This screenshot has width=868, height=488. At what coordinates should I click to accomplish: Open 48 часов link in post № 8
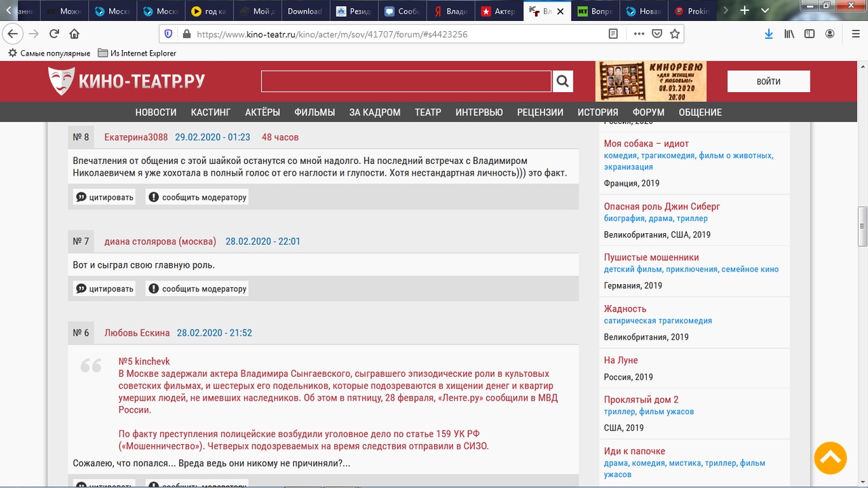[x=280, y=137]
